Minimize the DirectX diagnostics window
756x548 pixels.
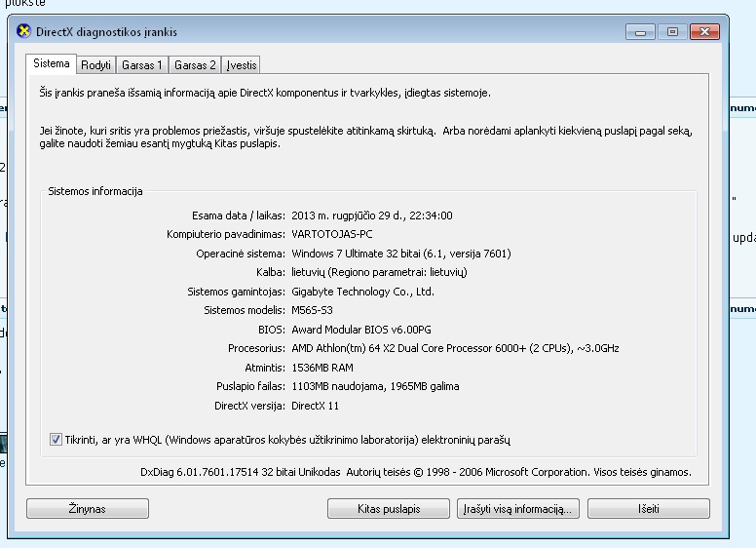coord(640,32)
